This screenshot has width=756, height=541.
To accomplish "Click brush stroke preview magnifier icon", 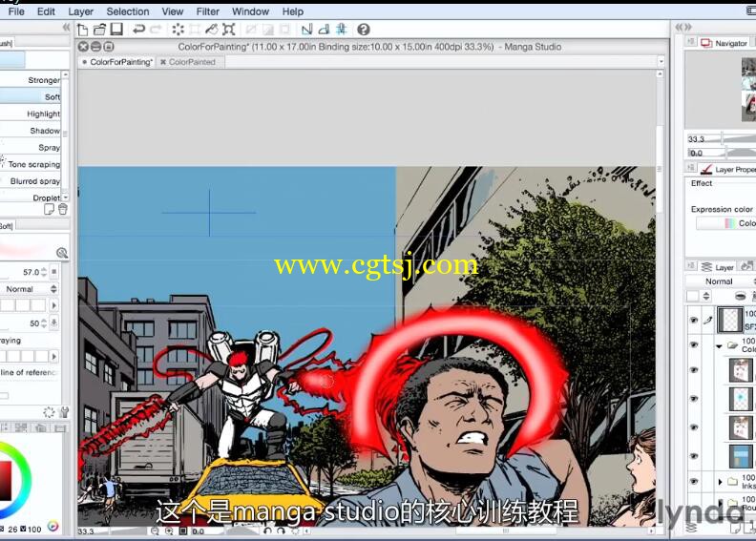I will click(x=62, y=253).
